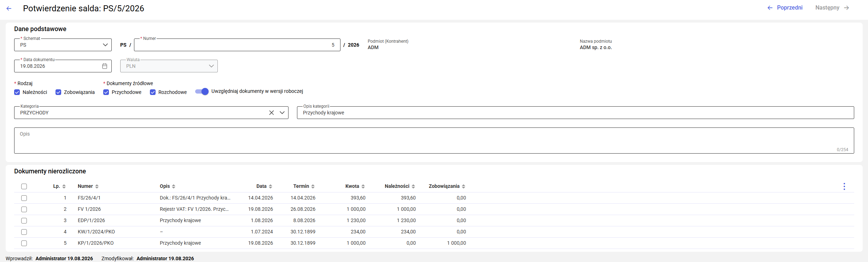Click the Data dokumentu date field
The image size is (868, 262).
(x=63, y=66)
